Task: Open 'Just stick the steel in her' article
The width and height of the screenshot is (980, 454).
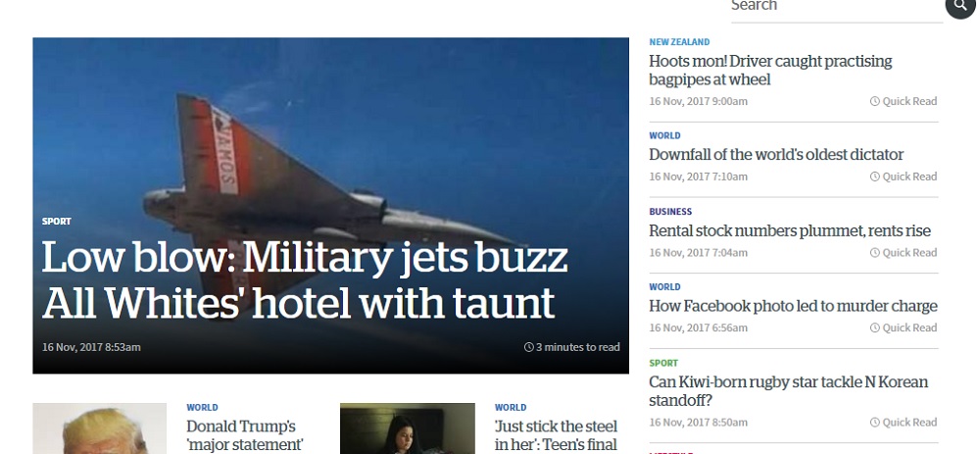Action: (556, 436)
